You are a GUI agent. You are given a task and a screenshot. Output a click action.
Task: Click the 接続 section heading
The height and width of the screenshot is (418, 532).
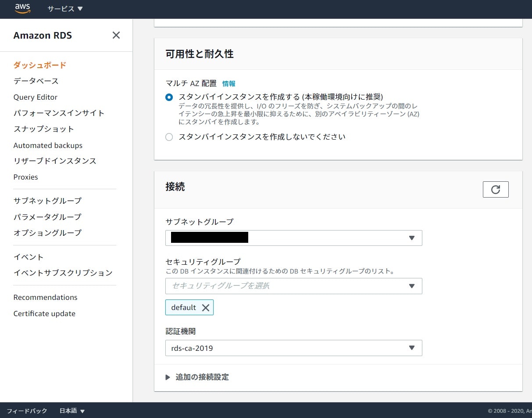(175, 187)
